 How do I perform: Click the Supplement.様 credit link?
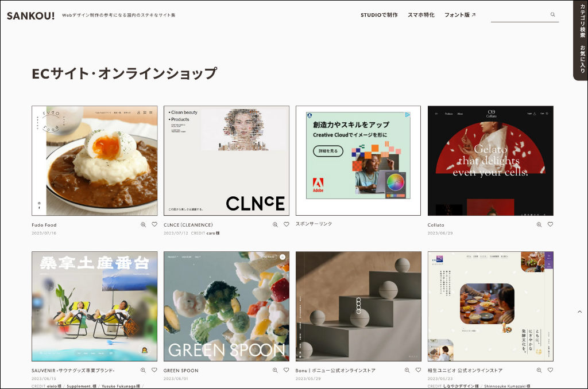click(82, 386)
